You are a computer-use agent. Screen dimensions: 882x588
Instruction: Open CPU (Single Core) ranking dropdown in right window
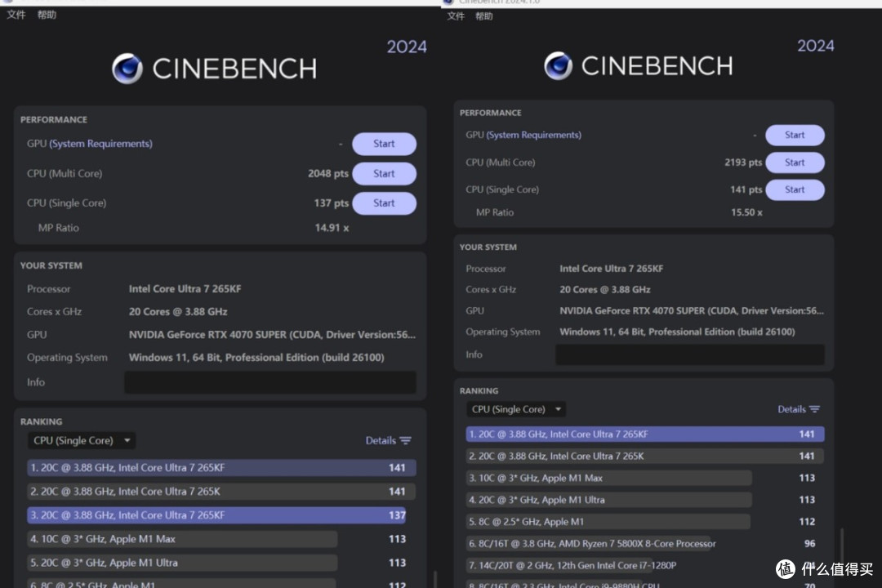[516, 409]
